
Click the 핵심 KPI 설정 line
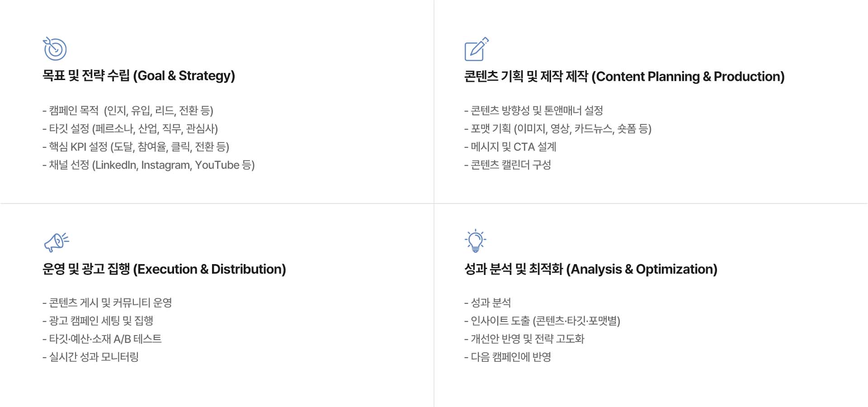(136, 147)
